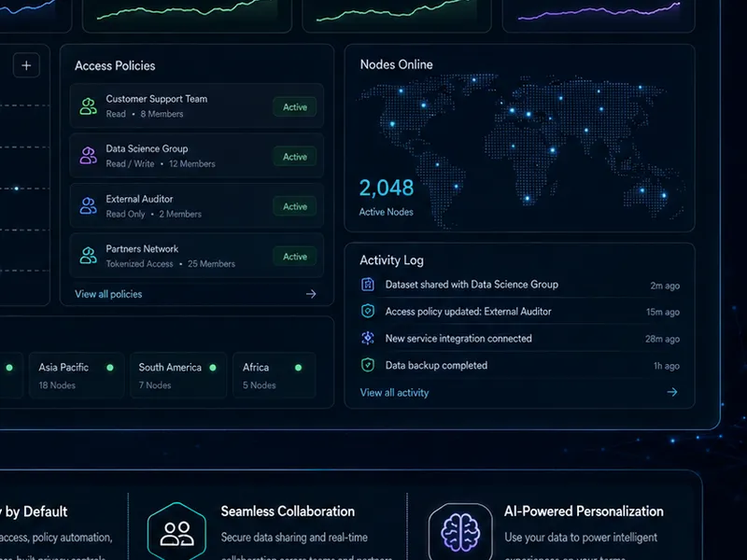Click 'Access policy updated: External Auditor' entry
The image size is (747, 560).
469,312
